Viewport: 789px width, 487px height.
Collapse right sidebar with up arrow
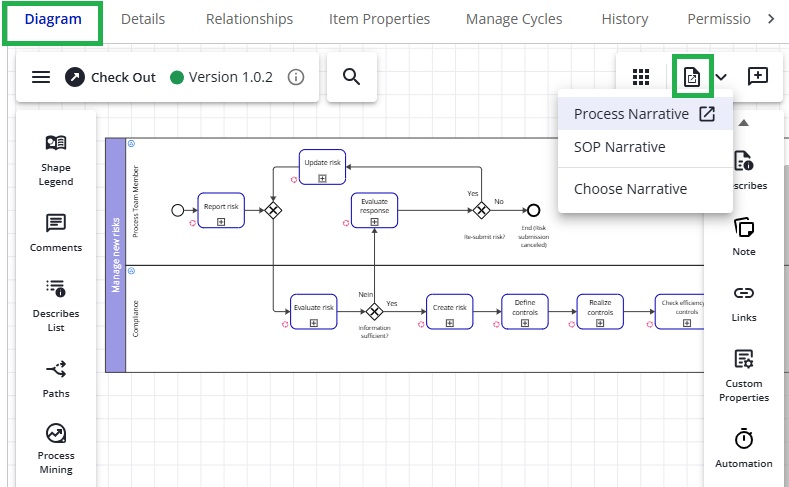[x=743, y=123]
